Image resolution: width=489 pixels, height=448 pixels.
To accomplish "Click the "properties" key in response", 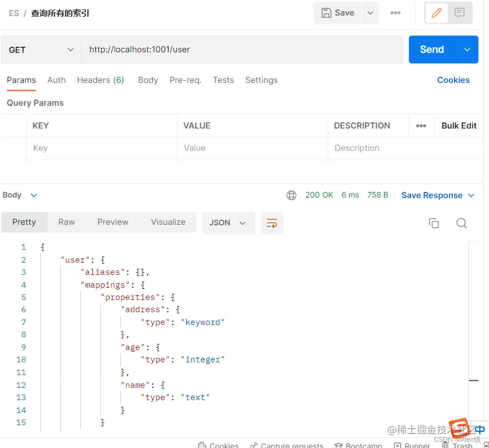I will [x=130, y=297].
